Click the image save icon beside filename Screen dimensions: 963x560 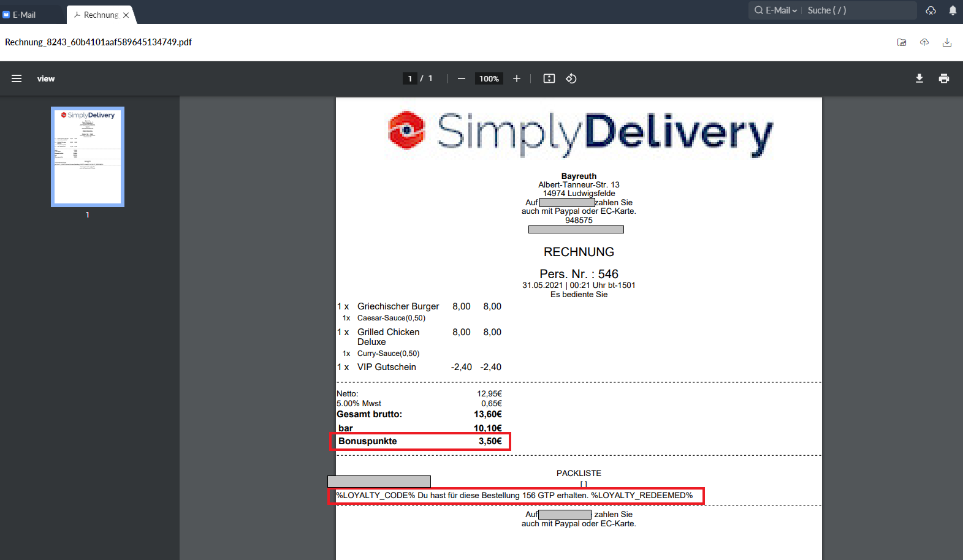[x=902, y=42]
